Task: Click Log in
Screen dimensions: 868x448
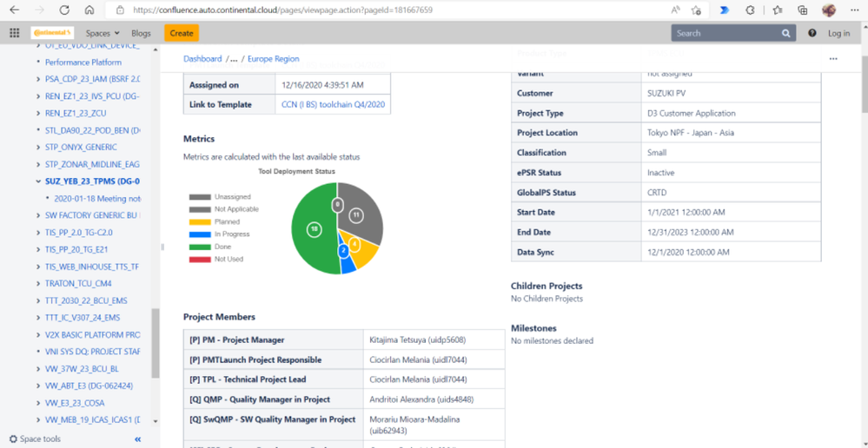Action: click(838, 33)
